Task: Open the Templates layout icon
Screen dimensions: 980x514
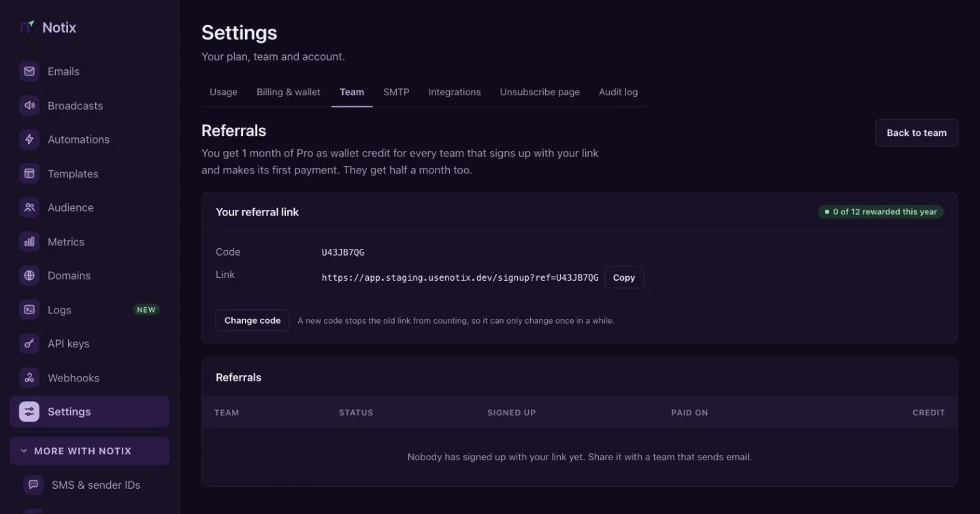Action: 29,173
